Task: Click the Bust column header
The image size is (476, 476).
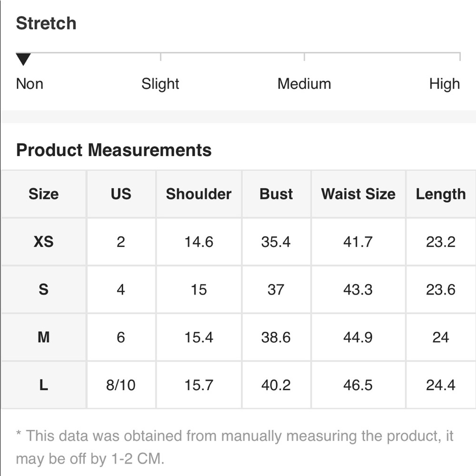Action: pos(276,194)
